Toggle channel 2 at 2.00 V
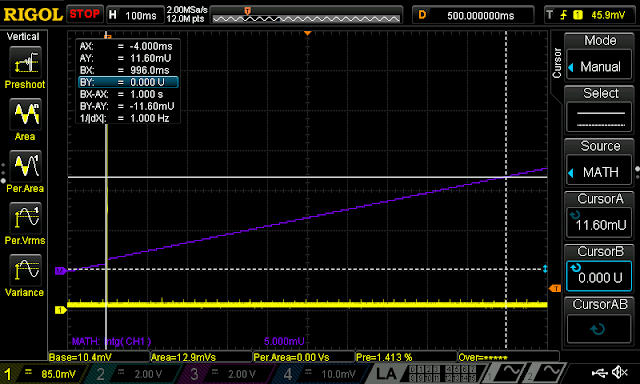The image size is (640, 384). click(133, 374)
